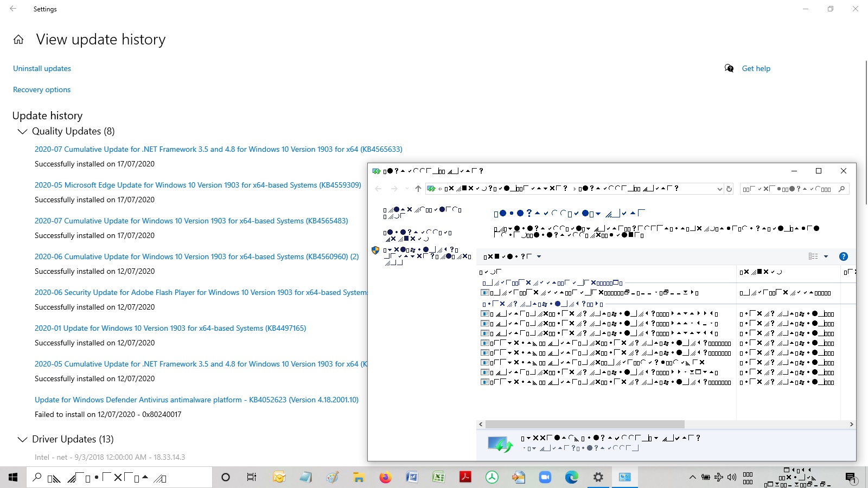Click the battery icon in system tray
868x488 pixels.
click(x=706, y=477)
